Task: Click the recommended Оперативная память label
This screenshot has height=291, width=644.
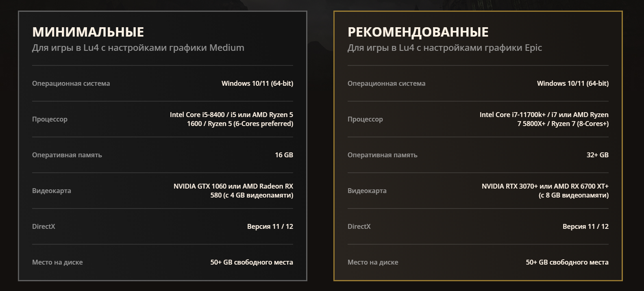Action: pyautogui.click(x=382, y=155)
